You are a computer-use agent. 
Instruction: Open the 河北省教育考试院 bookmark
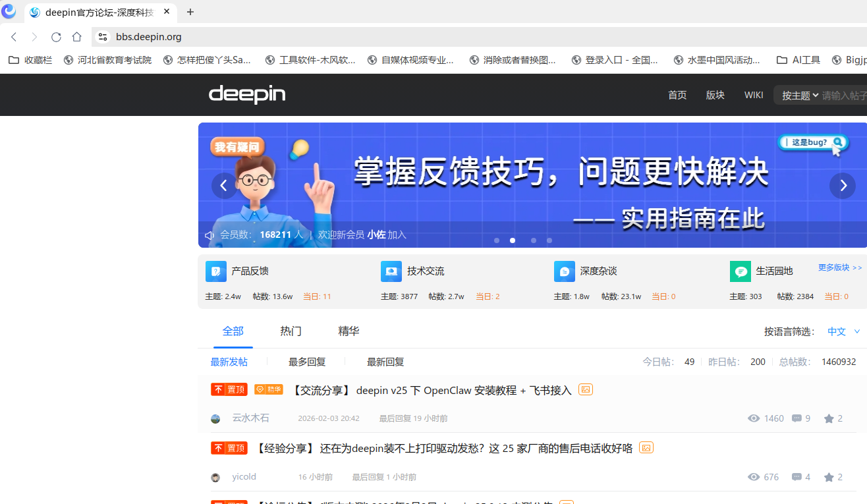tap(108, 60)
